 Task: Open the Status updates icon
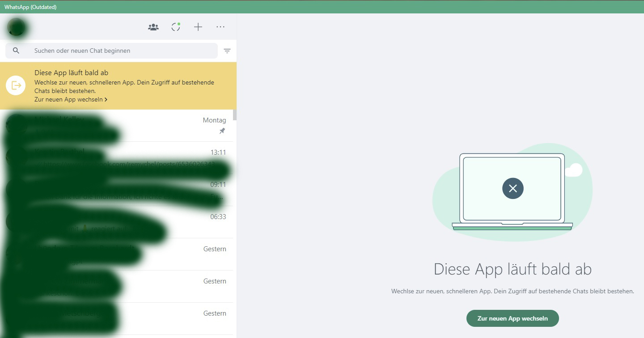point(176,27)
